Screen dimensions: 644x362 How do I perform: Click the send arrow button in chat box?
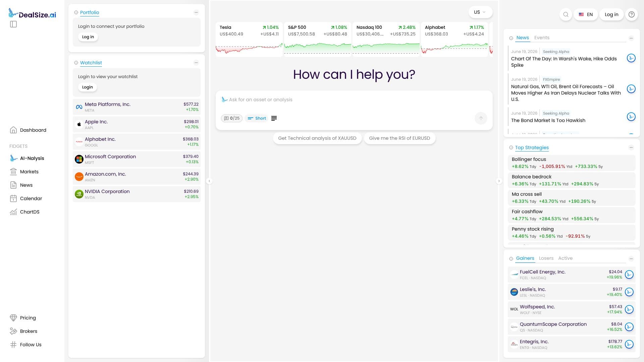(x=481, y=118)
